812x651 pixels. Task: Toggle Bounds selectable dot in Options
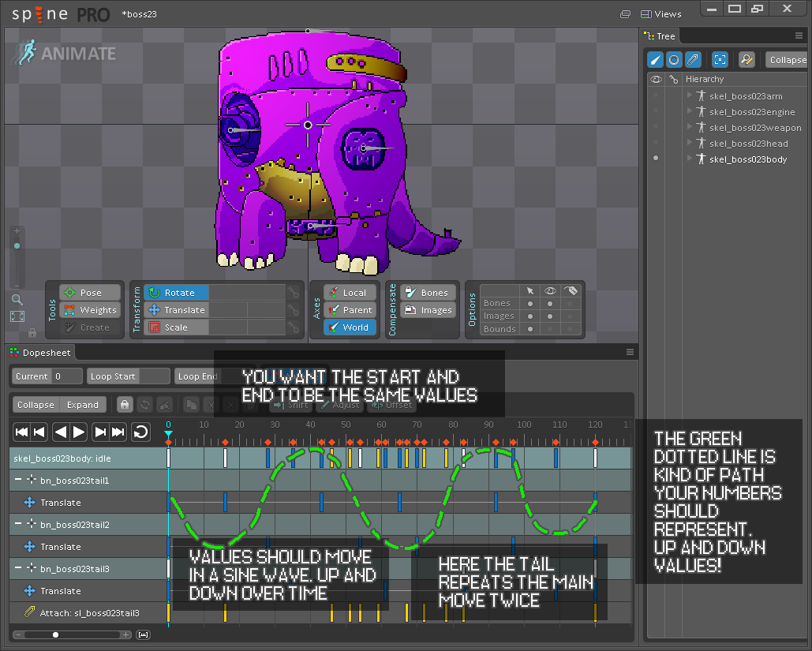[530, 329]
